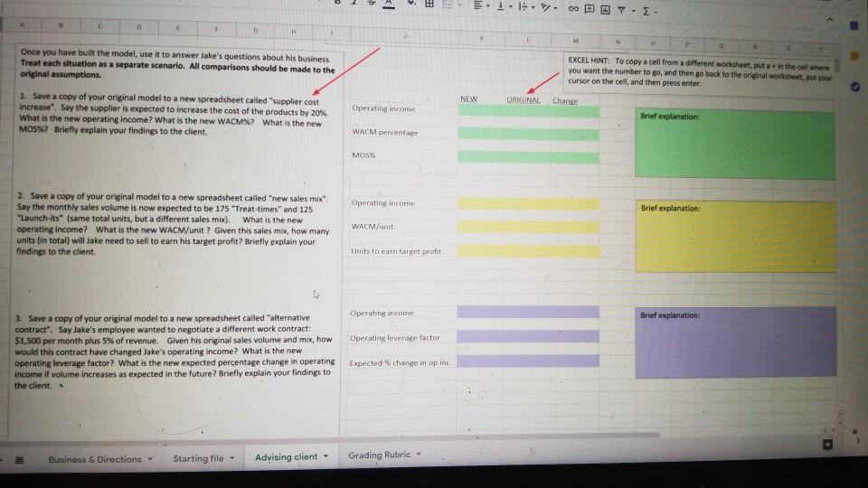Image resolution: width=868 pixels, height=488 pixels.
Task: Open the Grading Rubric tab arrow menu
Action: pos(419,455)
